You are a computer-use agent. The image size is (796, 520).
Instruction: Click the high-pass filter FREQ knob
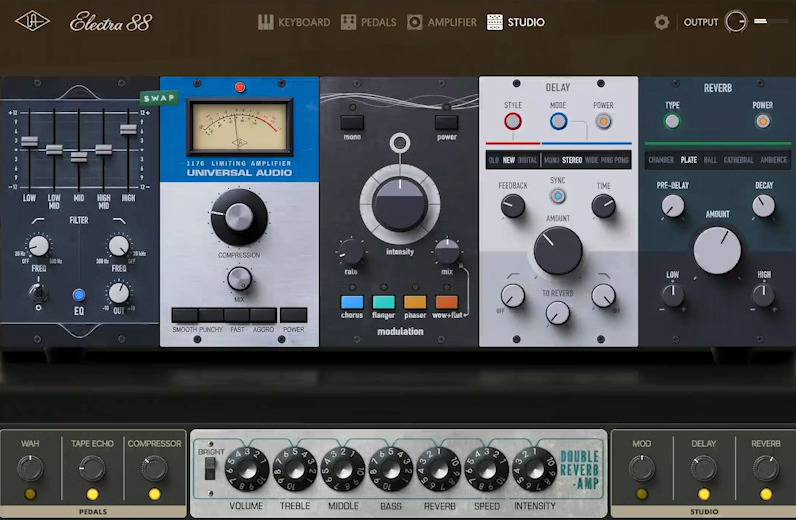click(x=38, y=246)
